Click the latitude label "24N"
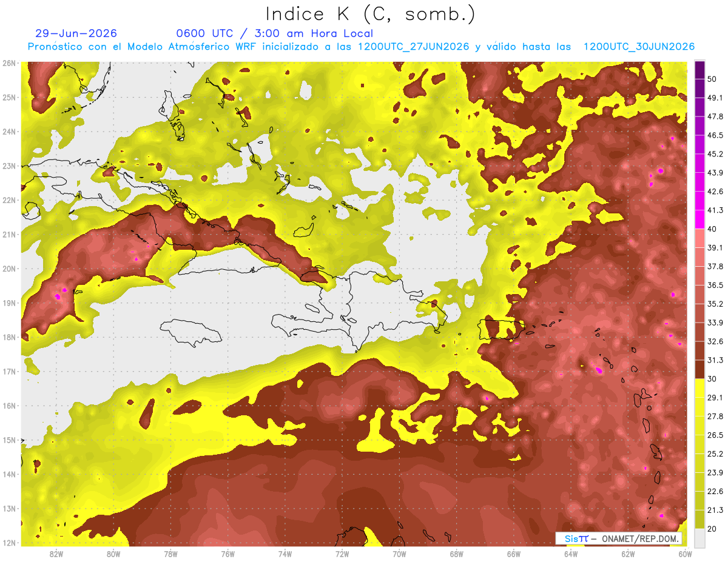The image size is (728, 562). 9,132
